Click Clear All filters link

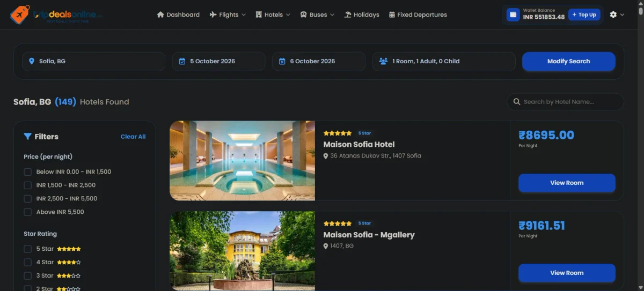tap(133, 137)
